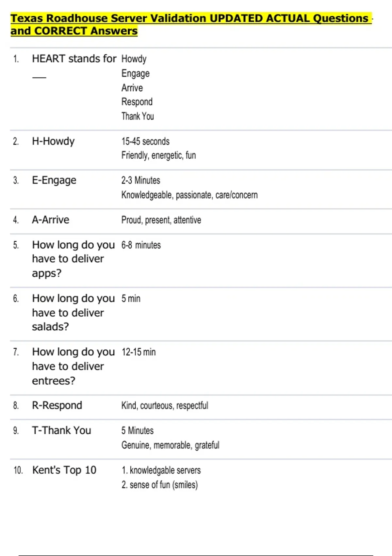Select the 'Thank You' answer line
This screenshot has width=392, height=556.
click(x=138, y=116)
